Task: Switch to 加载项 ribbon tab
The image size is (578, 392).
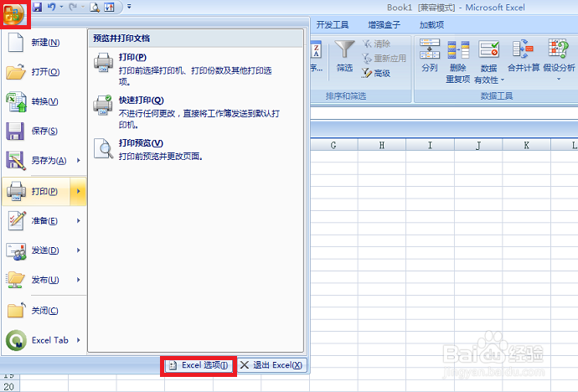Action: pyautogui.click(x=431, y=24)
